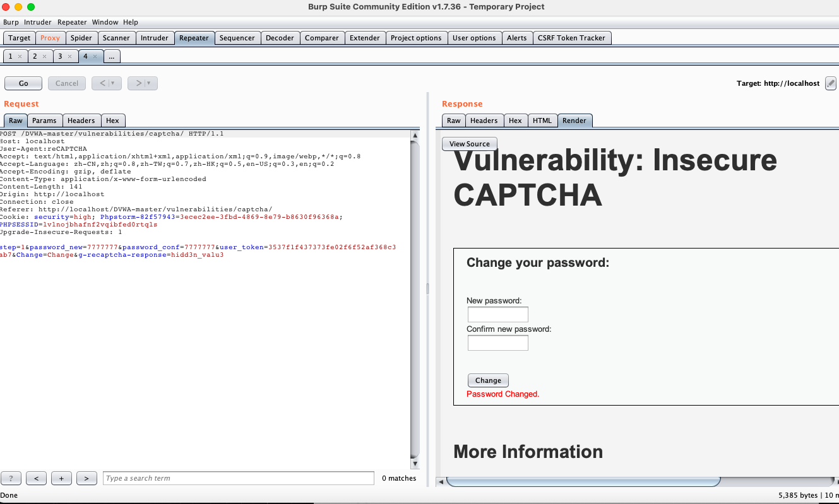Image resolution: width=839 pixels, height=504 pixels.
Task: Open the Intruder menu
Action: tap(38, 22)
